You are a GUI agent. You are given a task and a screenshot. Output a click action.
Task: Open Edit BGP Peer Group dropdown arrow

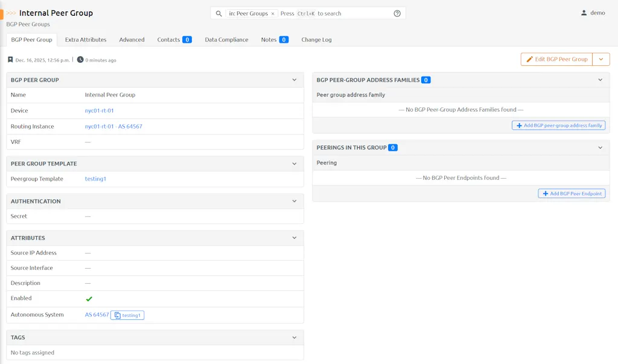pos(601,59)
